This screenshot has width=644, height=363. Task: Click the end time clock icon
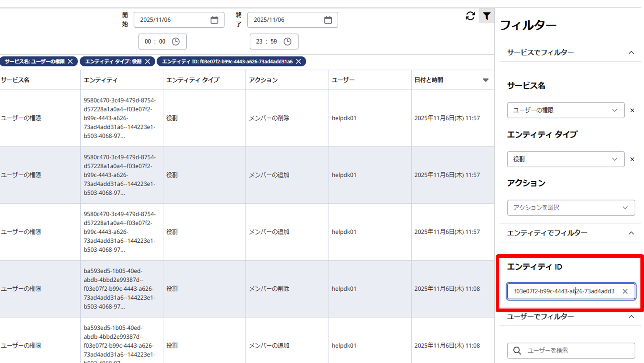click(x=287, y=42)
